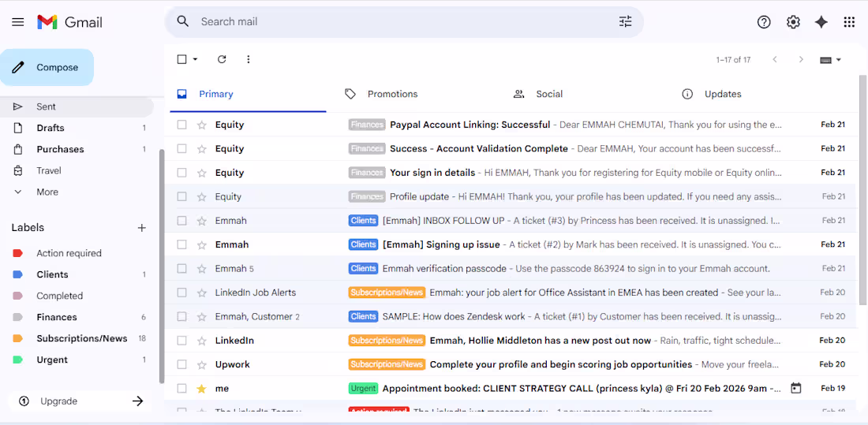The height and width of the screenshot is (425, 868).
Task: Open the Gemini sparkle icon
Action: point(821,22)
